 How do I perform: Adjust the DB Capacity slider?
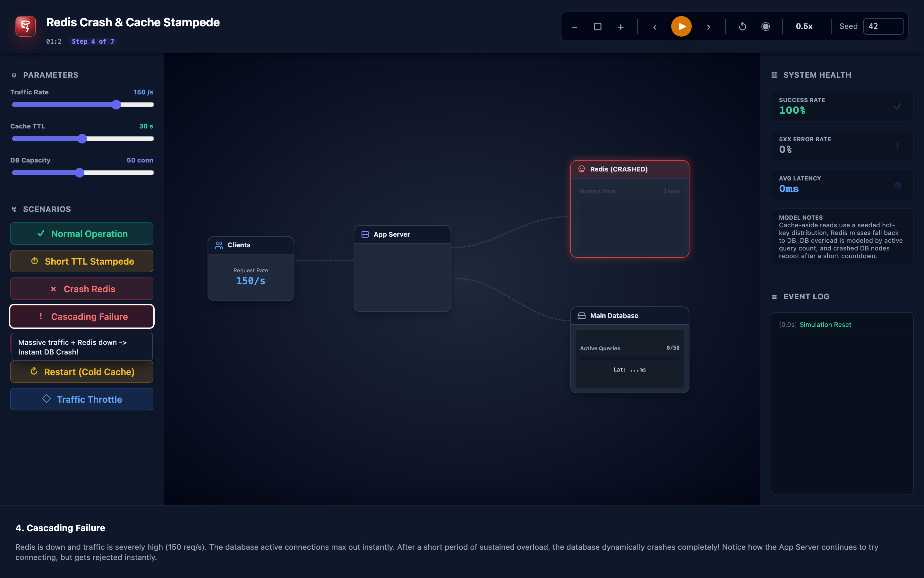coord(83,173)
